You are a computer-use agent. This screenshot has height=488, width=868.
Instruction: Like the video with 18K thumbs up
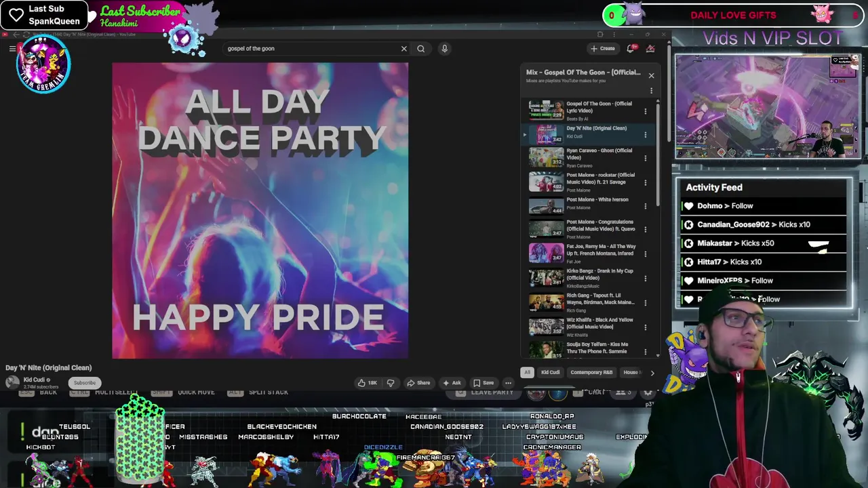tap(368, 383)
